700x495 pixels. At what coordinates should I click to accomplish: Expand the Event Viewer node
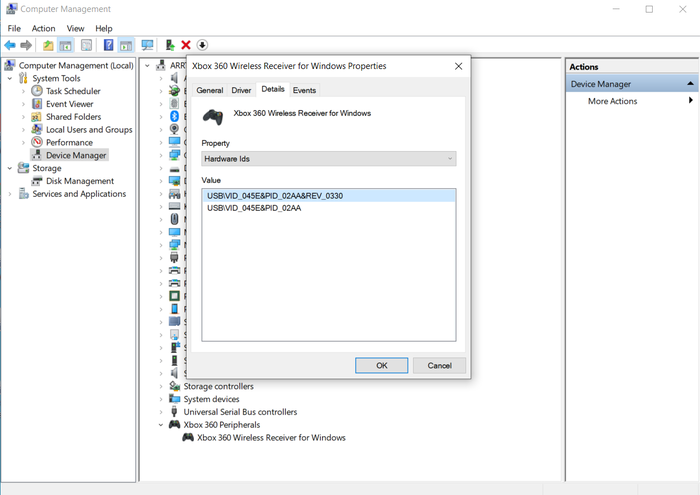click(23, 104)
